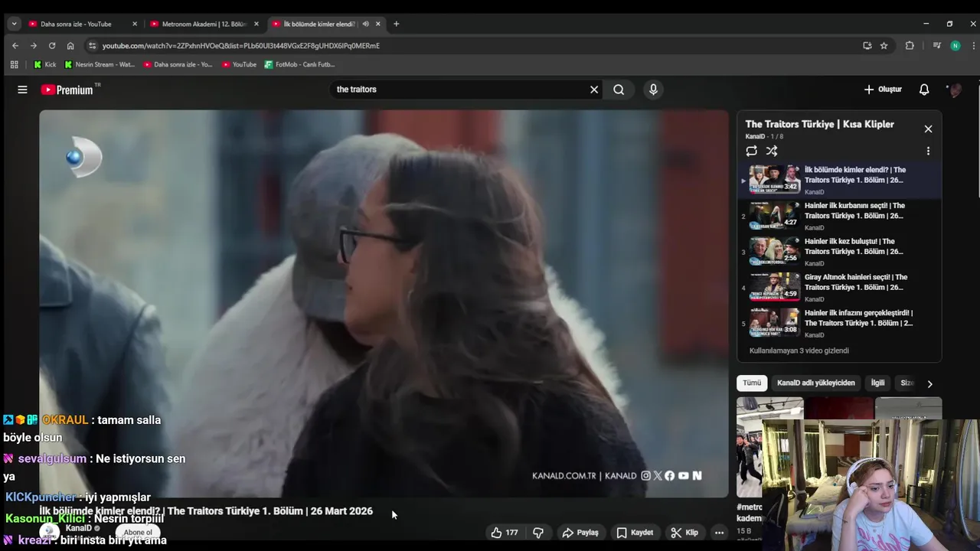Open the FotMob bookmark

tap(299, 65)
